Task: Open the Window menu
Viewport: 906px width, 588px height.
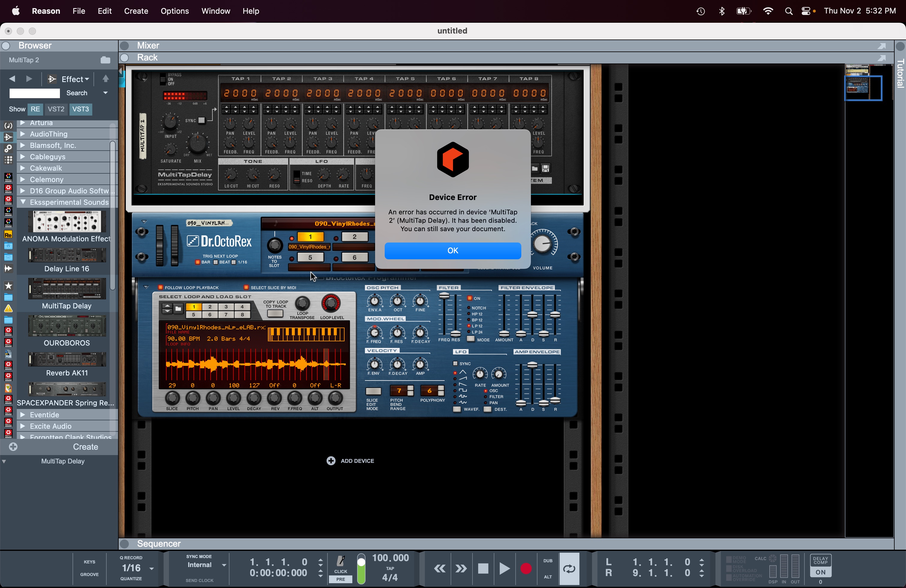Action: coord(215,11)
